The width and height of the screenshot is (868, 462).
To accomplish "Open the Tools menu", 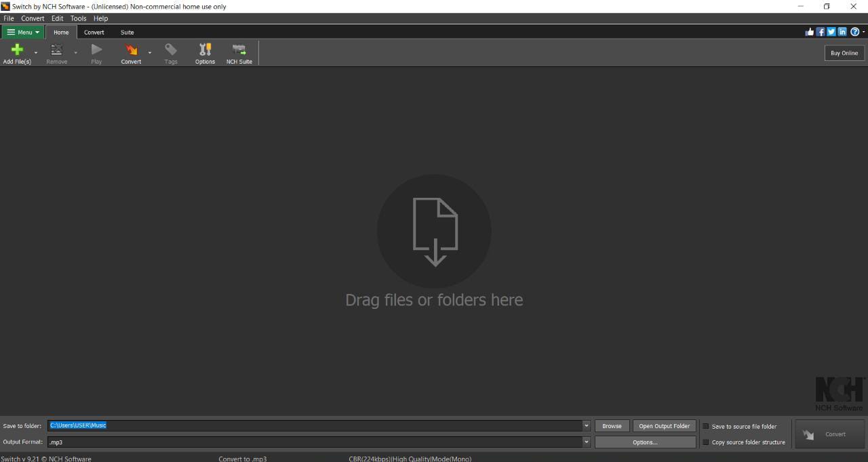I will (79, 18).
